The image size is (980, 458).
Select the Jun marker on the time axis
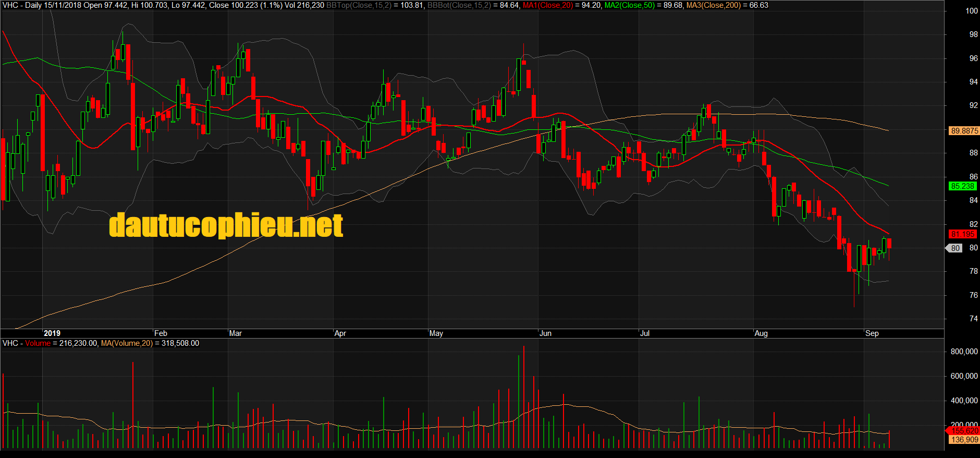(545, 333)
